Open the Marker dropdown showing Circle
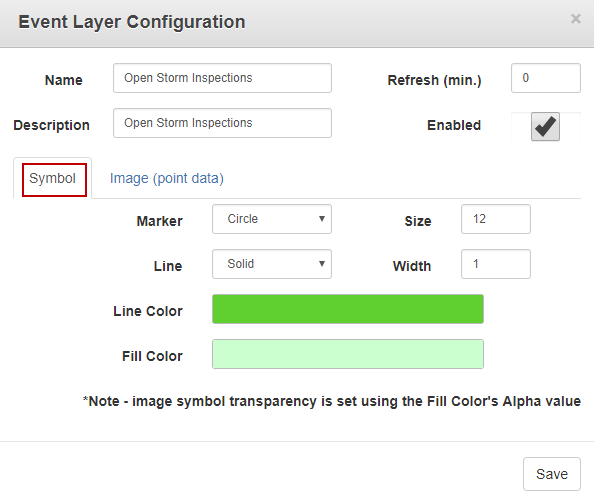 (272, 219)
